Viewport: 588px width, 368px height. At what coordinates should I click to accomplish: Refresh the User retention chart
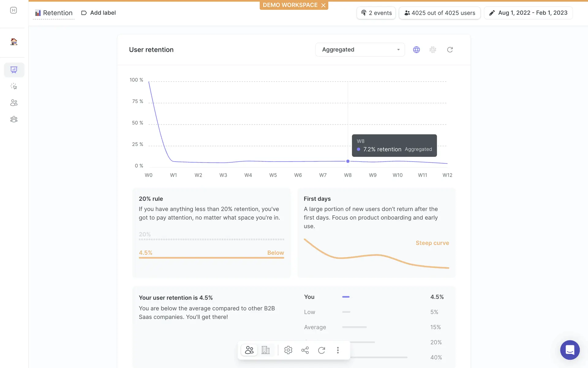[450, 50]
